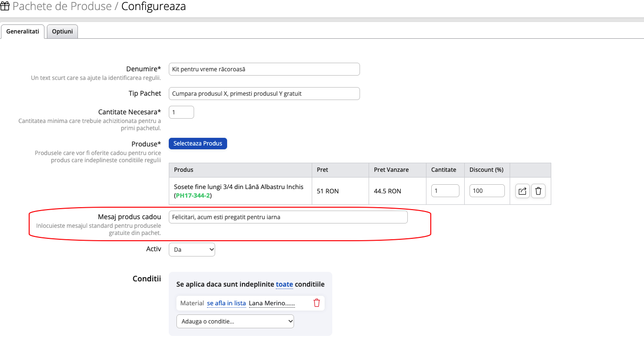Open product code PH17-344-2 link
The image size is (644, 357).
click(193, 195)
